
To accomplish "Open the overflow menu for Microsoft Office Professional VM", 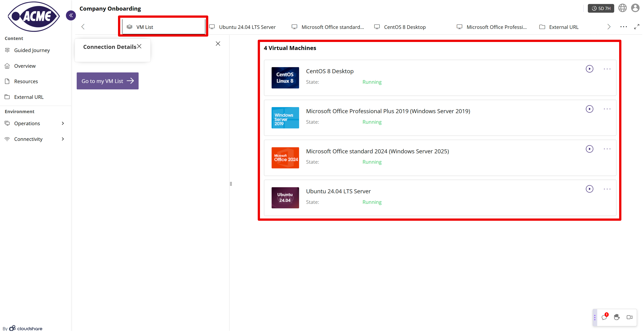I will pos(607,109).
